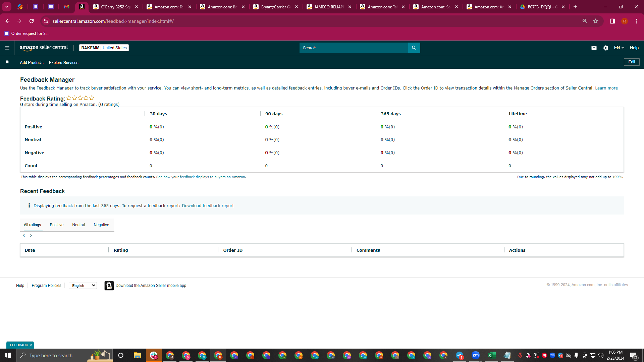Open the tab search dropdown arrow
Image resolution: width=644 pixels, height=362 pixels.
(6, 7)
